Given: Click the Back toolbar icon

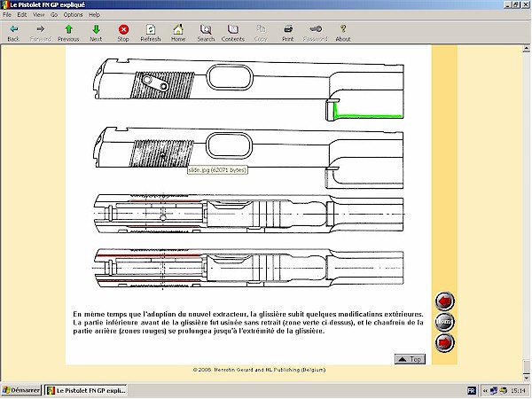Looking at the screenshot, I should (x=13, y=33).
